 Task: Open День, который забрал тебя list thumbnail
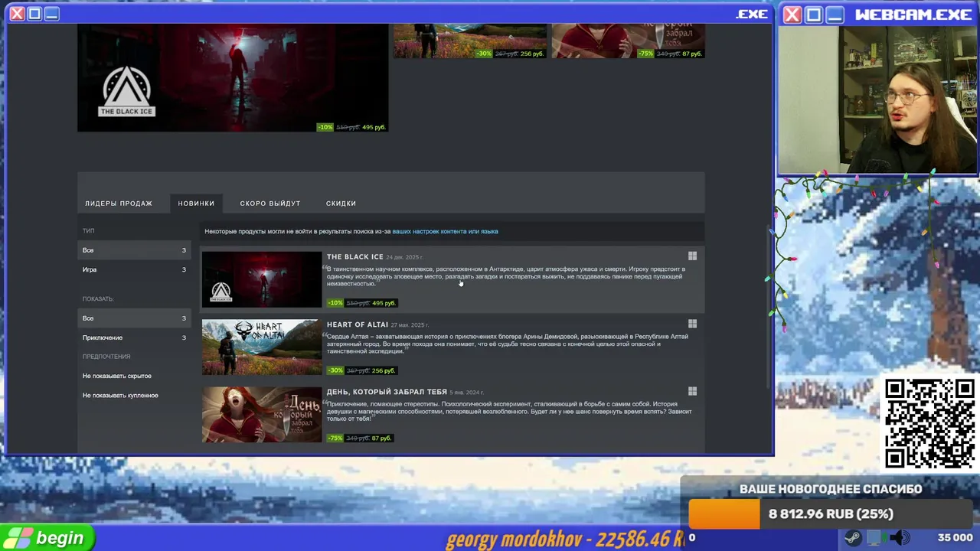coord(262,414)
